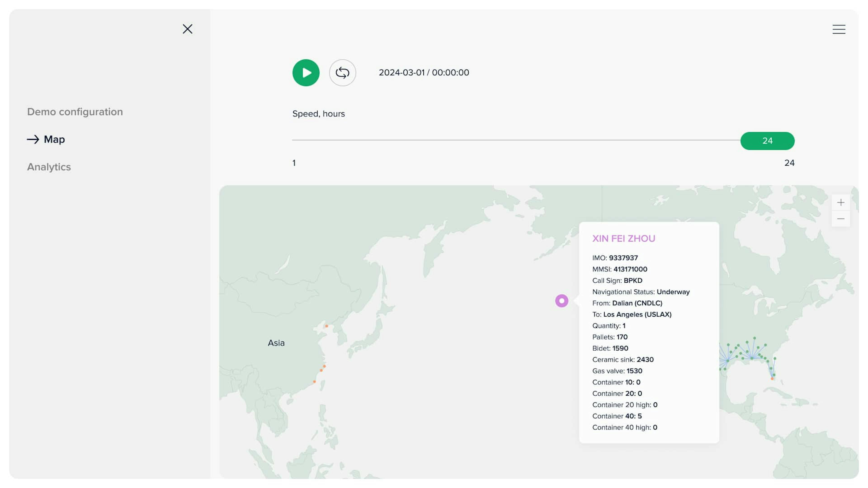The image size is (868, 488).
Task: Click the reset loop button
Action: click(x=342, y=73)
